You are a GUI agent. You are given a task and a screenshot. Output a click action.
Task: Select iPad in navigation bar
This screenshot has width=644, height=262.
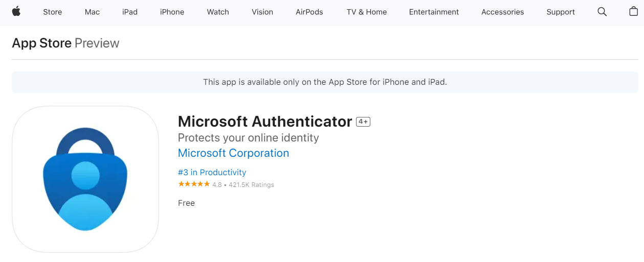[130, 12]
